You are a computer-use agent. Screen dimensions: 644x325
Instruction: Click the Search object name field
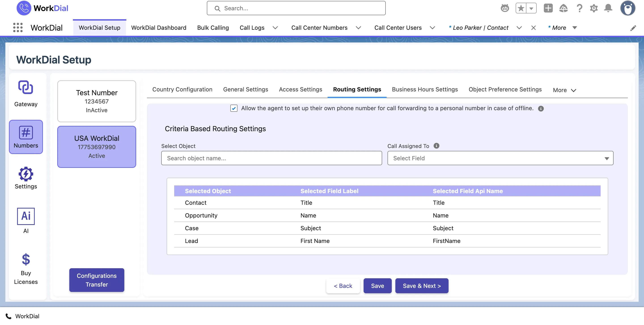[271, 158]
